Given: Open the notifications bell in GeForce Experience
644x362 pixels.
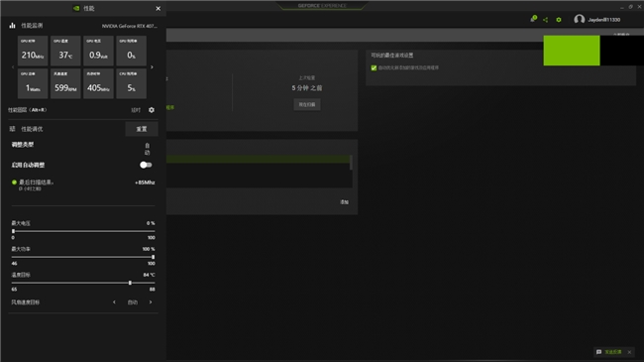Looking at the screenshot, I should pos(533,19).
